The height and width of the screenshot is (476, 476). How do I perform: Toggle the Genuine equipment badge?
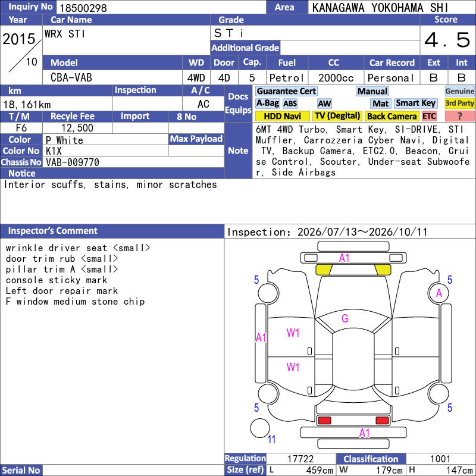point(459,92)
